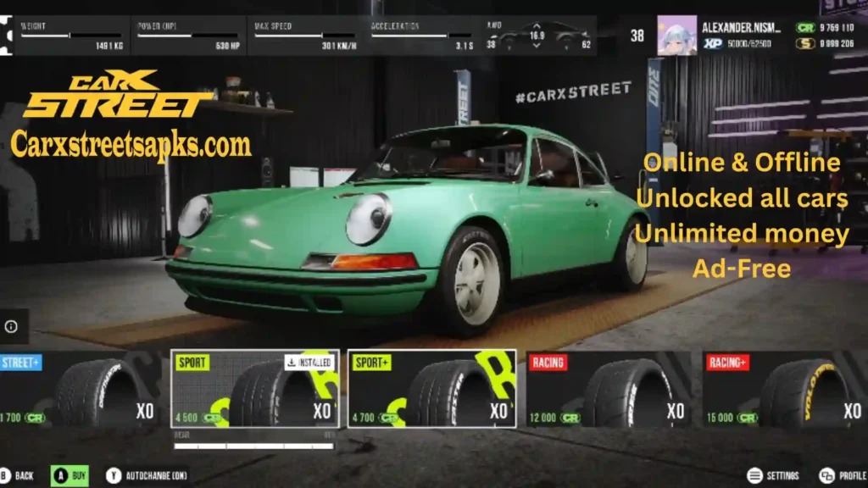Image resolution: width=868 pixels, height=488 pixels.
Task: Click the Weight stat bar
Action: (71, 36)
